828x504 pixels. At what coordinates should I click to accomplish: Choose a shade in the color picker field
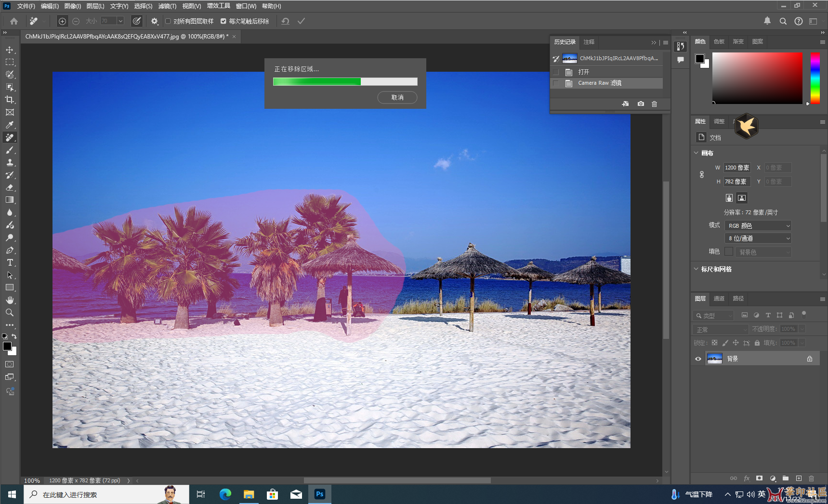tap(757, 78)
